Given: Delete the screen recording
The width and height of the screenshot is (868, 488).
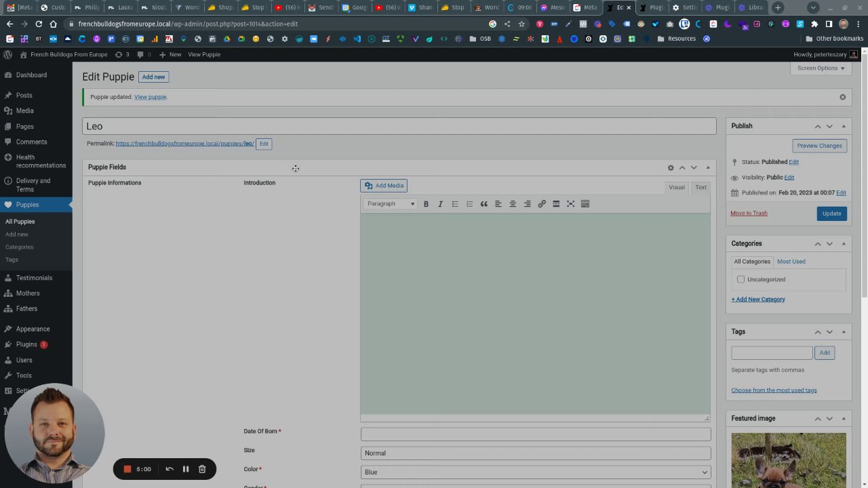Looking at the screenshot, I should pos(202,469).
